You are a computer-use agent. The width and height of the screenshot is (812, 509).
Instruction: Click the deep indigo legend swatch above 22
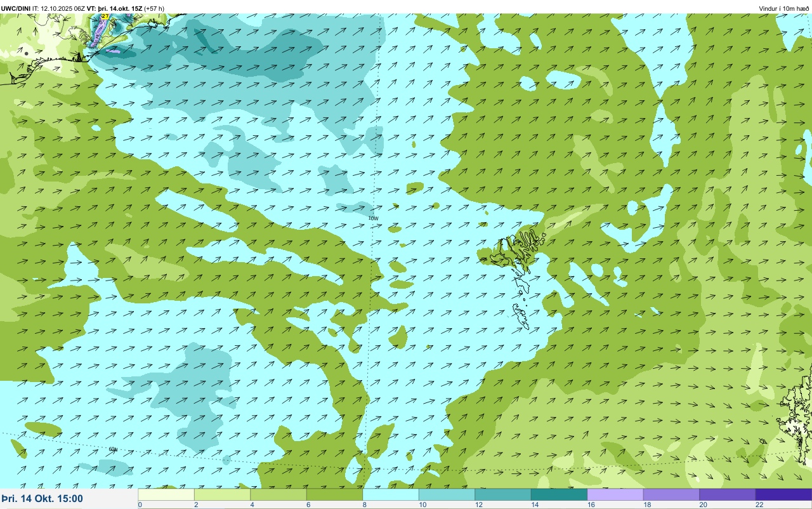pyautogui.click(x=783, y=494)
